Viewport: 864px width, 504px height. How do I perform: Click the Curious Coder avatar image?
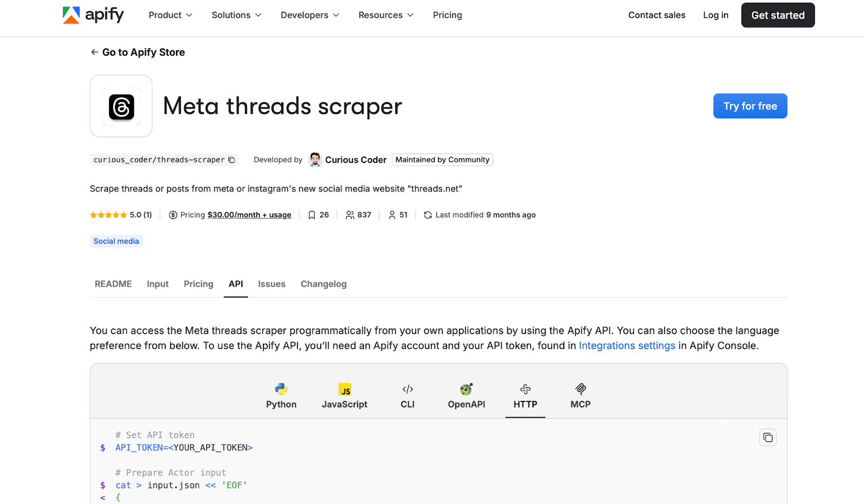(315, 160)
